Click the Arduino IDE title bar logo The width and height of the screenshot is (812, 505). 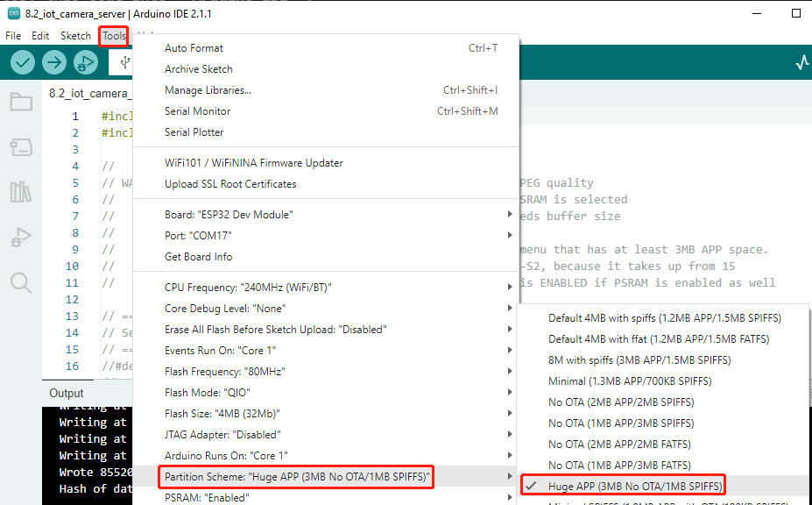14,13
